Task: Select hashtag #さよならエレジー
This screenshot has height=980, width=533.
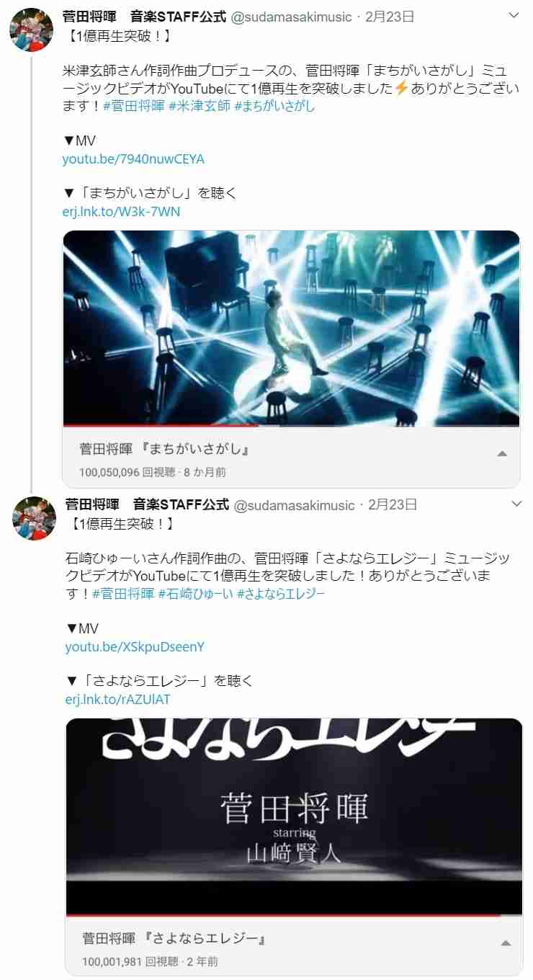Action: click(x=281, y=594)
